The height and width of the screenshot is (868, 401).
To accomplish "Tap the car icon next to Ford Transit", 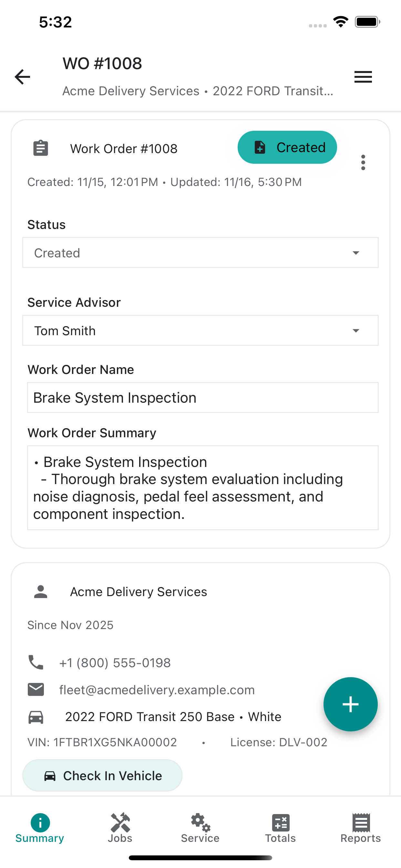I will [36, 717].
